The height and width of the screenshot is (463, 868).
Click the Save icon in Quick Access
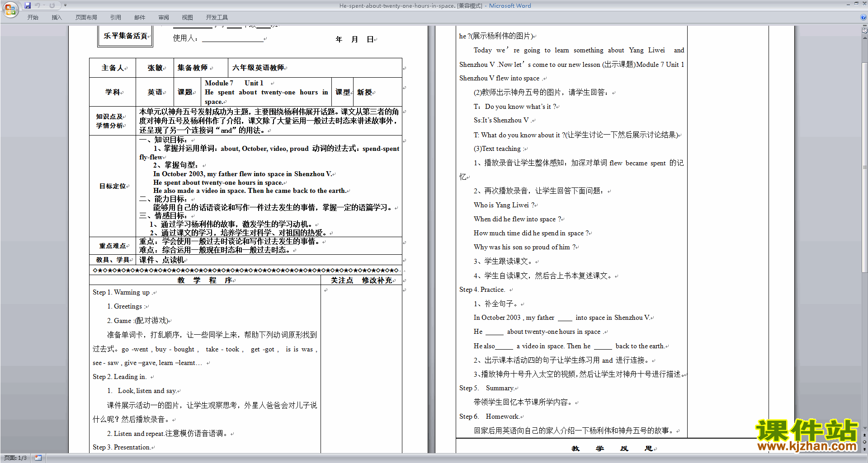28,5
